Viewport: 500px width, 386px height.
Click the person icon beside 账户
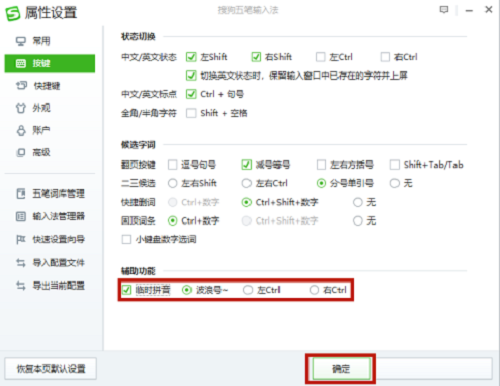pyautogui.click(x=21, y=130)
